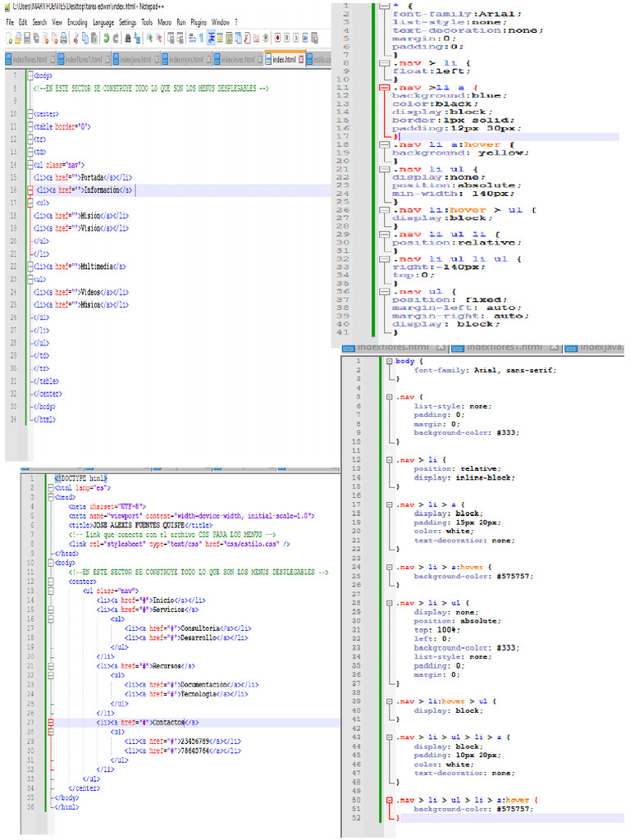The height and width of the screenshot is (840, 630).
Task: Close the index.html tab with its red X
Action: pos(300,60)
